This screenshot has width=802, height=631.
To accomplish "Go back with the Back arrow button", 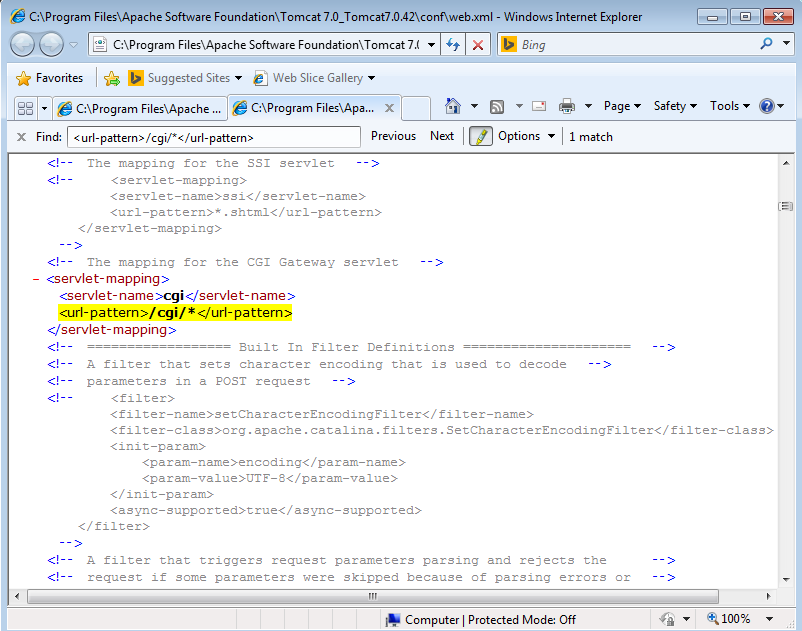I will click(x=22, y=44).
